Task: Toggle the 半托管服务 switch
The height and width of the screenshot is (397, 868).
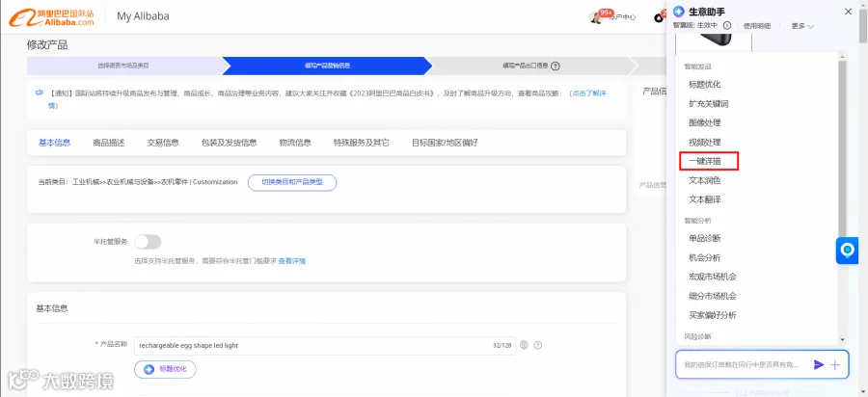Action: point(148,242)
